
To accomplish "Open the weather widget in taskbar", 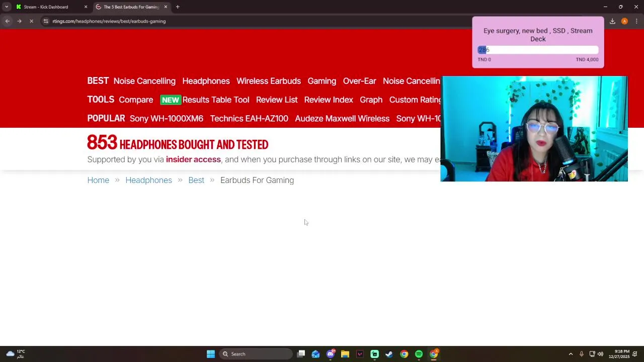I will [x=15, y=354].
